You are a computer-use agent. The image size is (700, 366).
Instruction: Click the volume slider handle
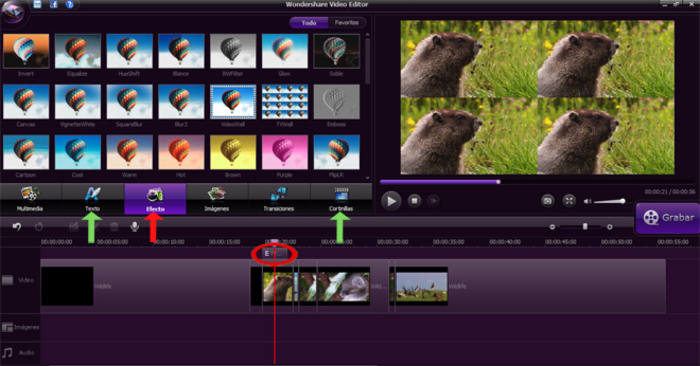[x=623, y=201]
